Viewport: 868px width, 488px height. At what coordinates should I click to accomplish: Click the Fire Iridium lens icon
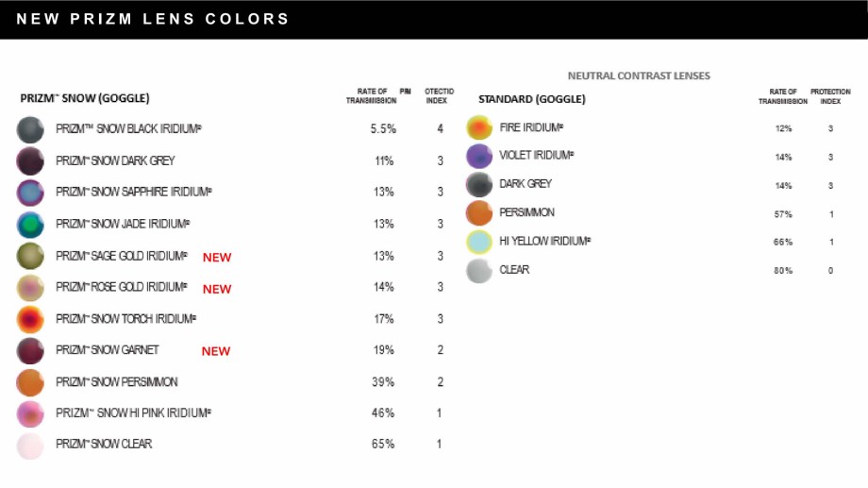[x=479, y=128]
